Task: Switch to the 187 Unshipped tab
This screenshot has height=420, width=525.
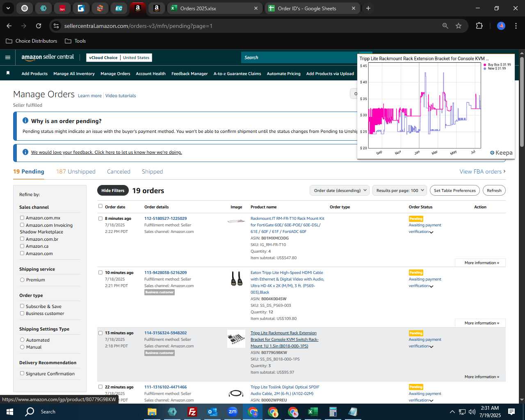Action: tap(76, 171)
